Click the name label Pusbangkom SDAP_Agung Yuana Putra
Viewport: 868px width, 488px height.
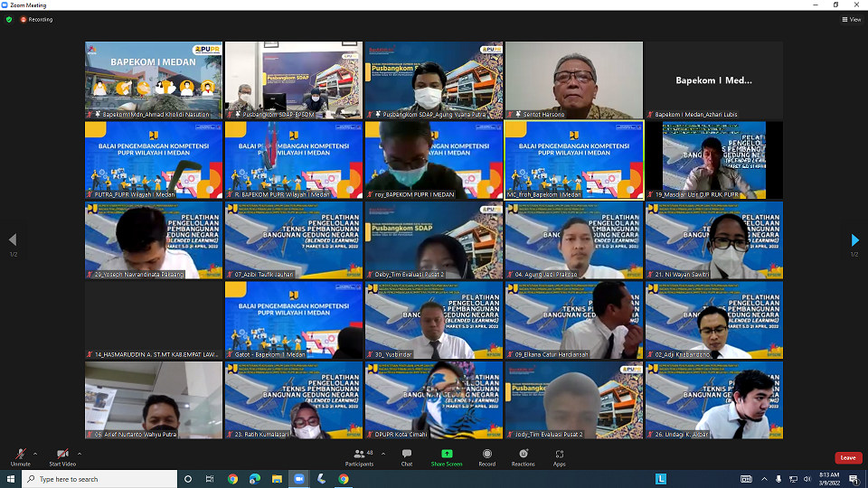click(434, 115)
